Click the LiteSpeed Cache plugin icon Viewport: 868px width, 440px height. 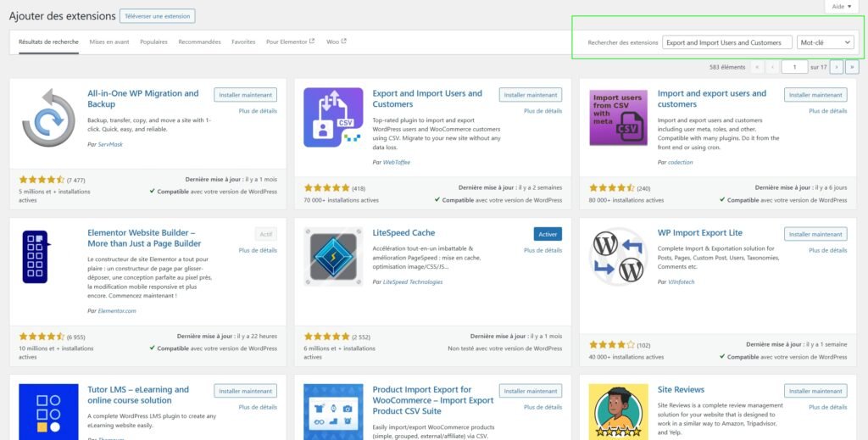(333, 257)
